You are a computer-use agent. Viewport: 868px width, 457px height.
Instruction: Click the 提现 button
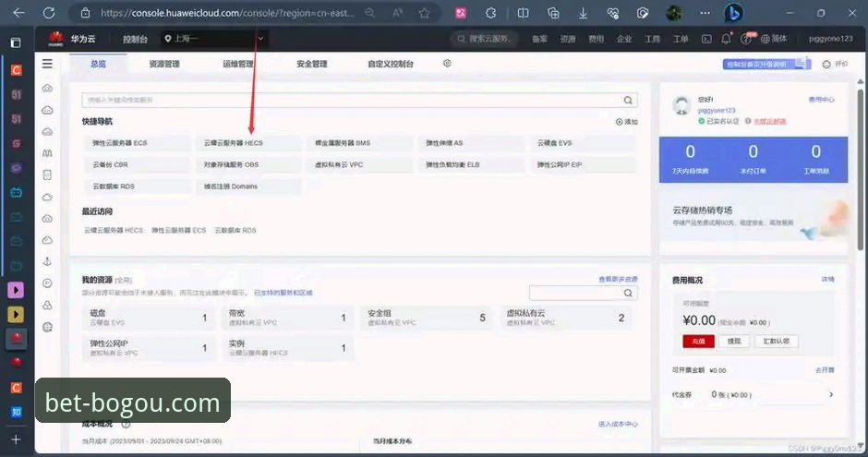coord(734,341)
